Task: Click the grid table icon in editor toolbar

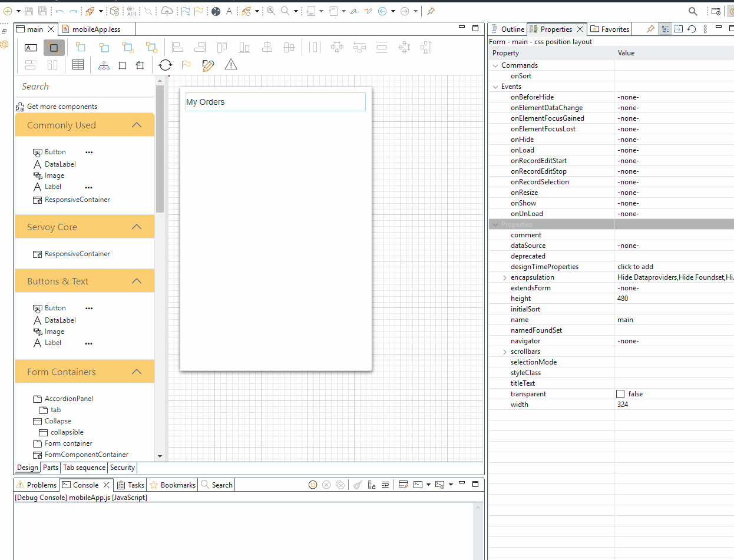Action: click(x=78, y=65)
